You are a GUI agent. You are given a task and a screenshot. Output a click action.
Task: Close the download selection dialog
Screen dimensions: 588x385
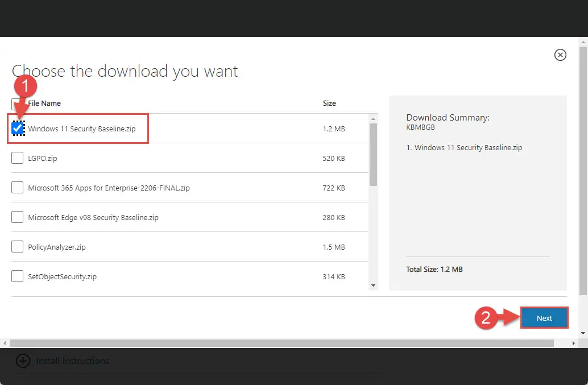click(x=560, y=55)
